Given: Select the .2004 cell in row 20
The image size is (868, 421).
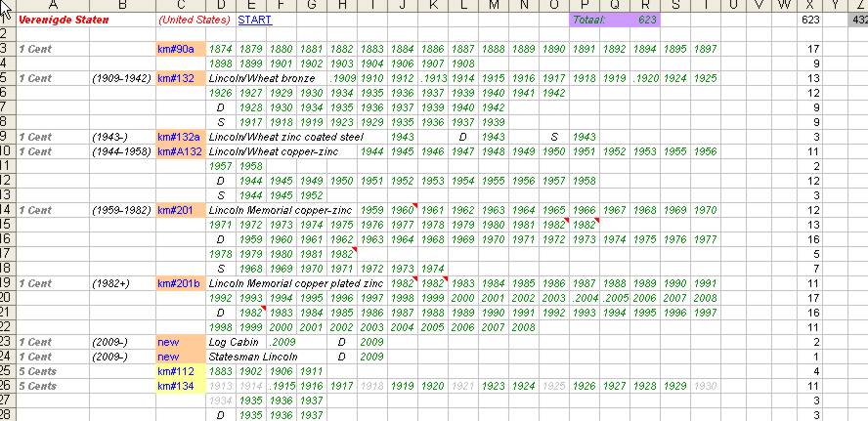Looking at the screenshot, I should point(584,298).
